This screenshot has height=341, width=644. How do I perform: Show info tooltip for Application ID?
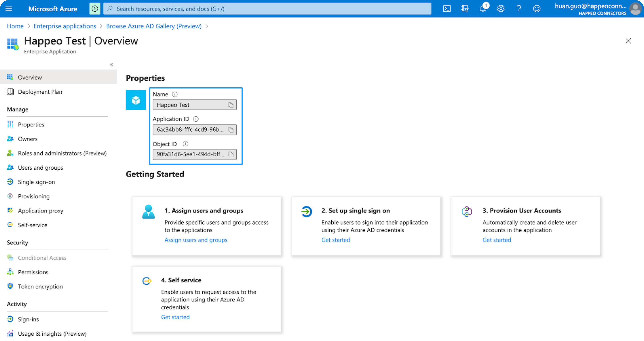[196, 119]
